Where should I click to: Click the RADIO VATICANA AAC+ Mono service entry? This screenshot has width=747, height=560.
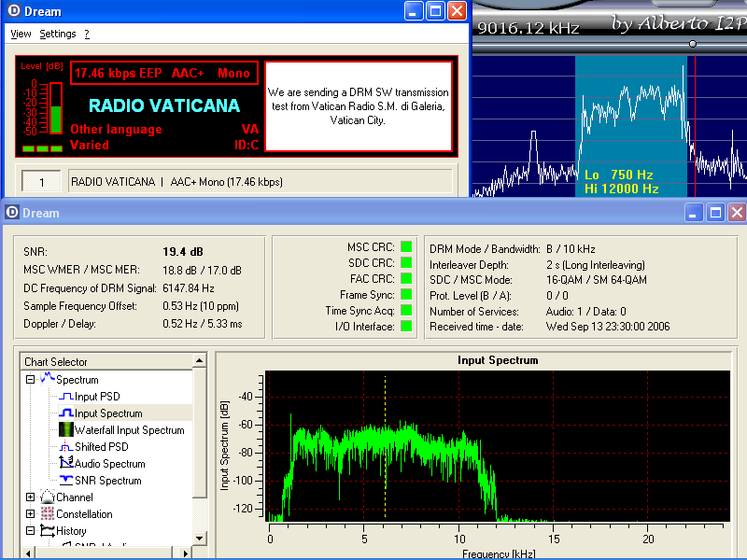tap(261, 181)
